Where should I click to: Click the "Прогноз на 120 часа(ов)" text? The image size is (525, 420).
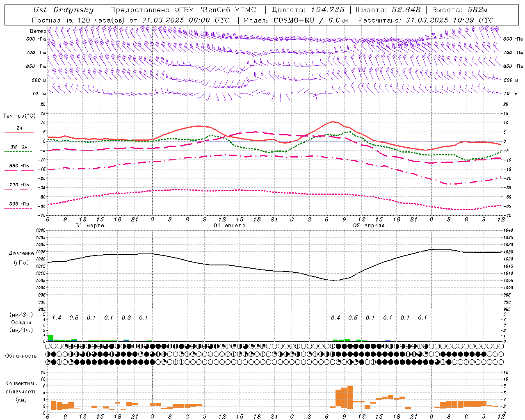pos(78,20)
